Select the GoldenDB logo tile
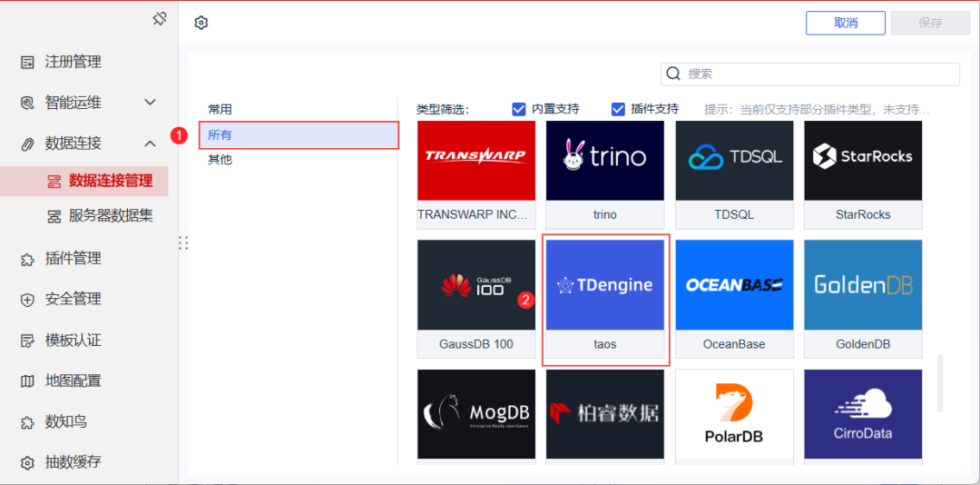This screenshot has width=980, height=485. pos(863,285)
